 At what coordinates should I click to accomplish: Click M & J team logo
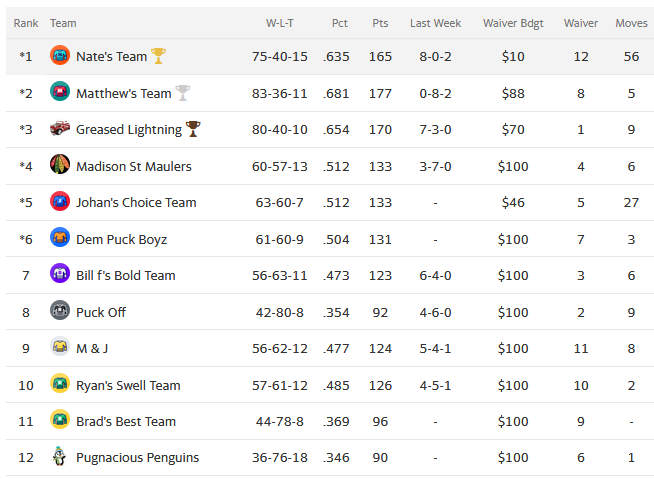point(60,348)
